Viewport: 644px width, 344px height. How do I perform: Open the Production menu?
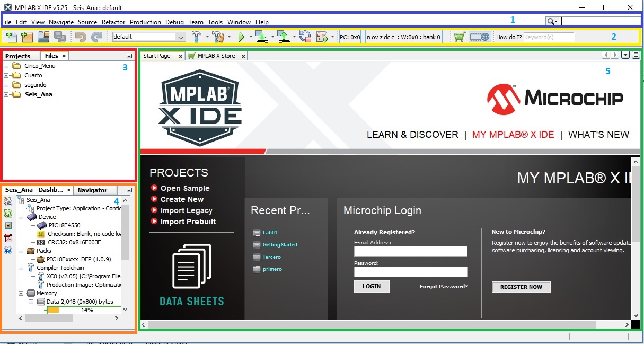tap(145, 22)
